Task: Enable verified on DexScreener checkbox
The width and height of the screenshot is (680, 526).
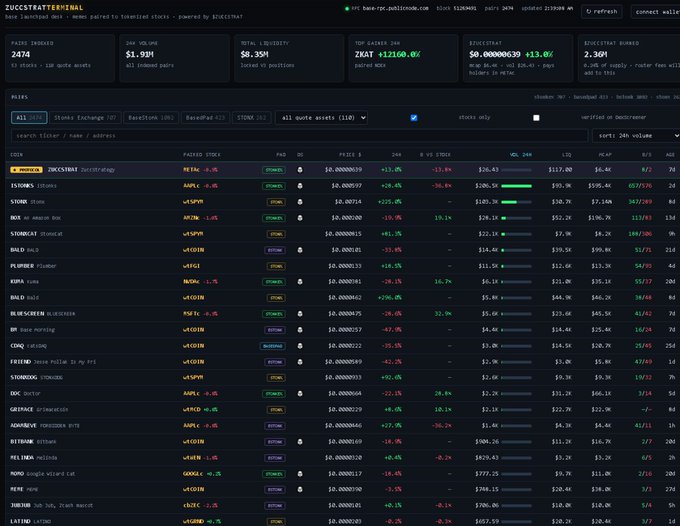Action: pyautogui.click(x=536, y=118)
